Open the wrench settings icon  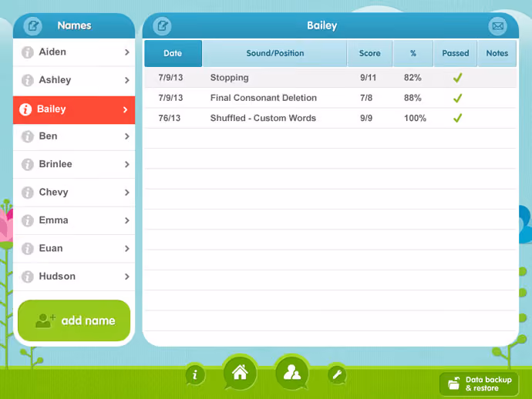[x=337, y=375]
